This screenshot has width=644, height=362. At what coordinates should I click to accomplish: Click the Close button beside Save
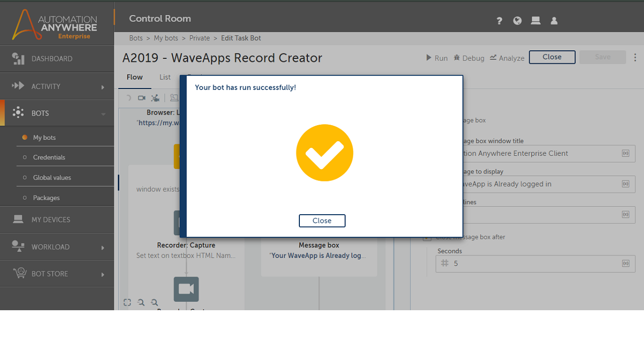click(552, 57)
